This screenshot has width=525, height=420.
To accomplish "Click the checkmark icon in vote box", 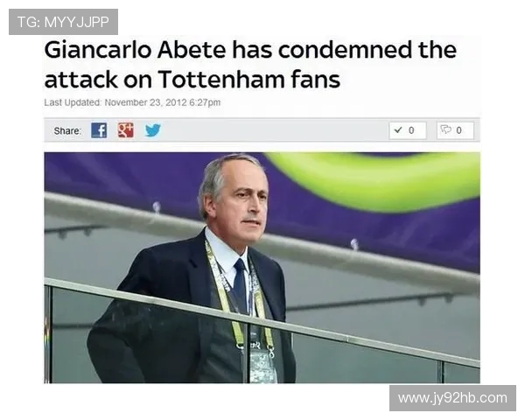I will (x=398, y=130).
